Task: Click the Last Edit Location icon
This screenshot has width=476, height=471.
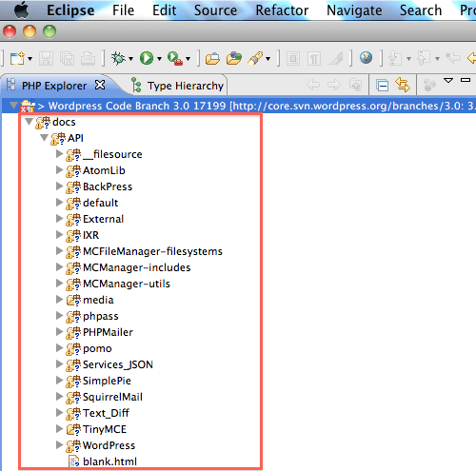Action: [453, 58]
